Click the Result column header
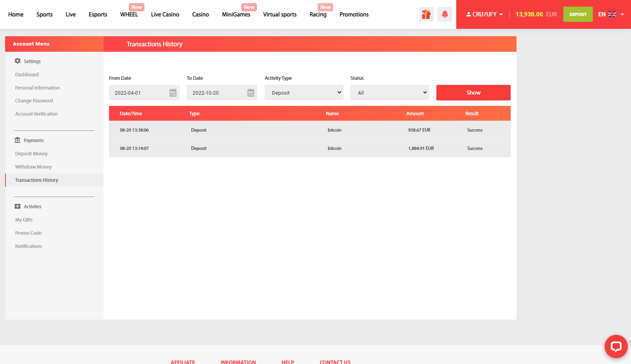The width and height of the screenshot is (631, 364). (x=472, y=113)
